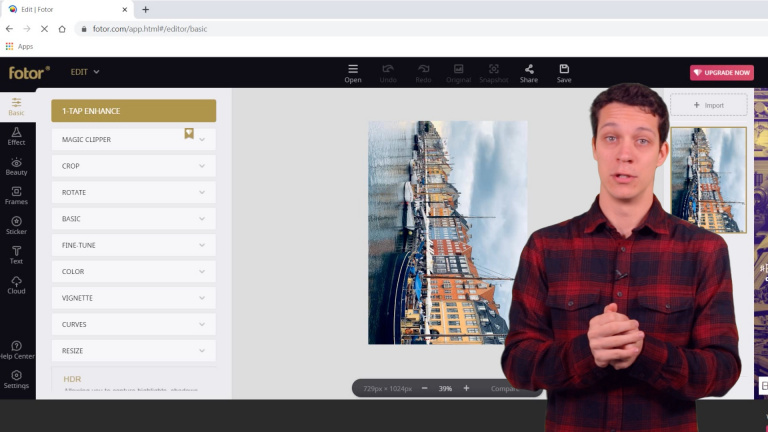Image resolution: width=768 pixels, height=432 pixels.
Task: Choose the Sticker sidebar tool
Action: 16,225
